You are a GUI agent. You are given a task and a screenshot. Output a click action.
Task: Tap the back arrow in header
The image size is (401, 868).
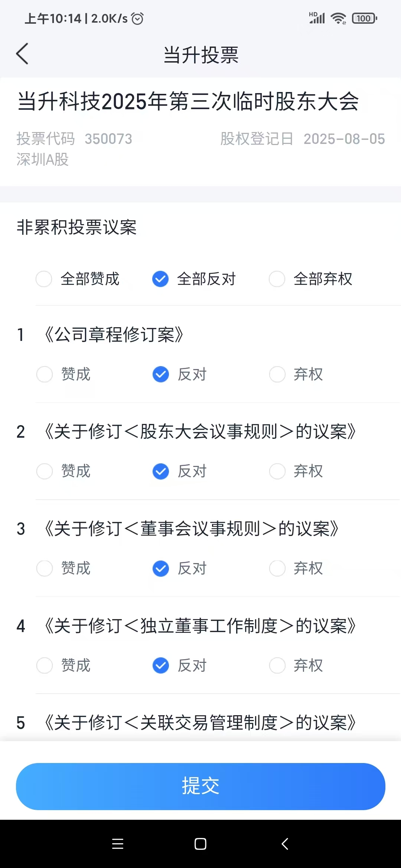22,54
